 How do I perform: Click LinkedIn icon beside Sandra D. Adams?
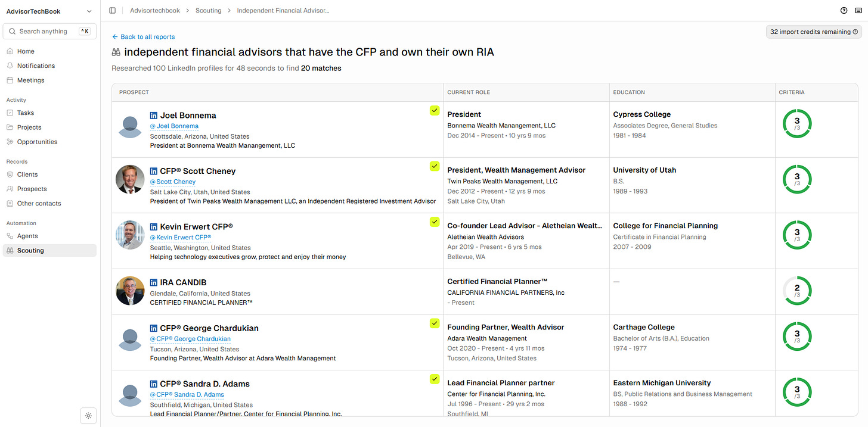point(154,384)
